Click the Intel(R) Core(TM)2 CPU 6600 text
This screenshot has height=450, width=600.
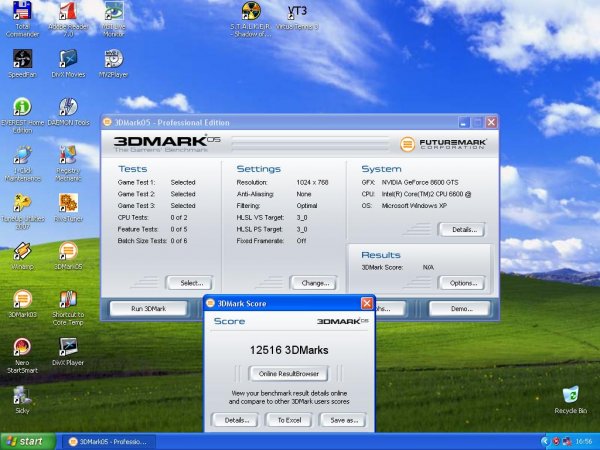tap(426, 194)
